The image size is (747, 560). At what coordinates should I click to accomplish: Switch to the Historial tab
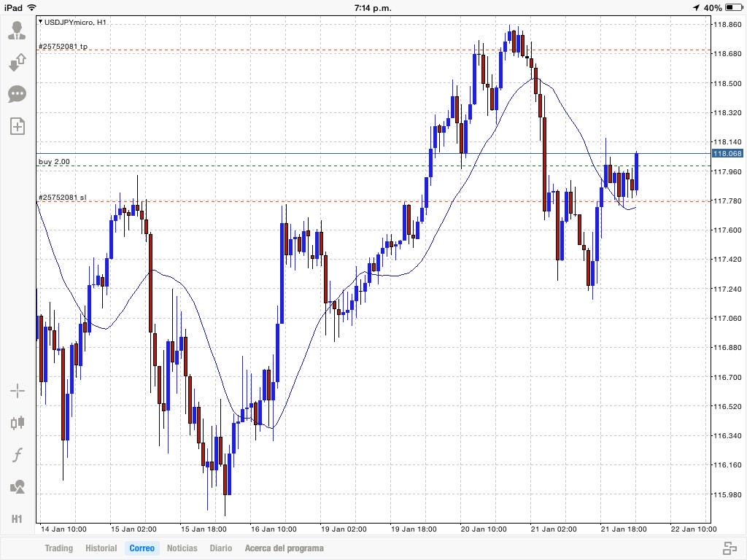tap(101, 548)
